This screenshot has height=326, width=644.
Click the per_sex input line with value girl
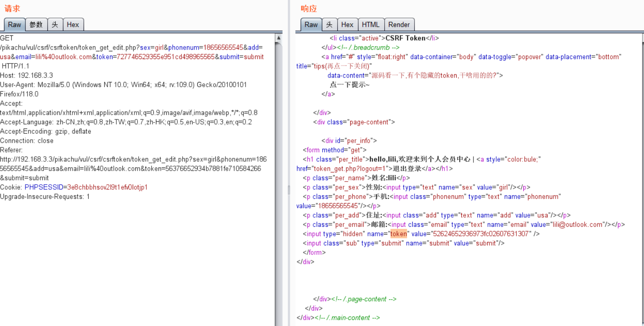(x=416, y=187)
